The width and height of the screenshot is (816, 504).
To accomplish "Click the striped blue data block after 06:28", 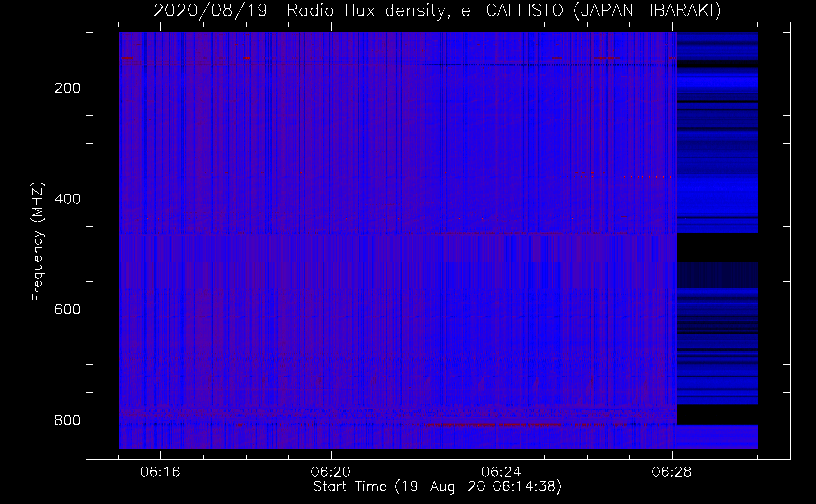I will [718, 240].
